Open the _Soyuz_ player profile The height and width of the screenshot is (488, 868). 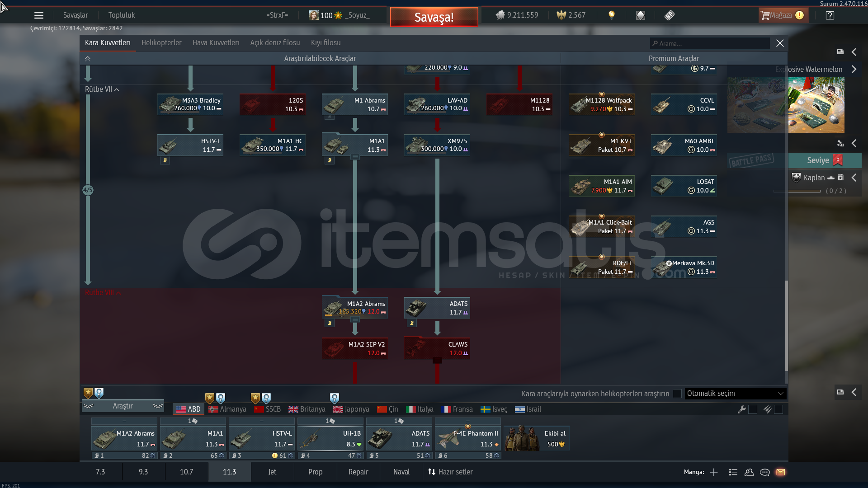click(x=340, y=15)
